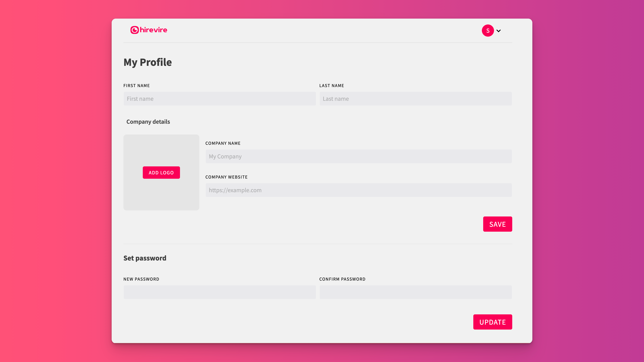Image resolution: width=644 pixels, height=362 pixels.
Task: Click the LAST NAME field label
Action: click(x=331, y=86)
